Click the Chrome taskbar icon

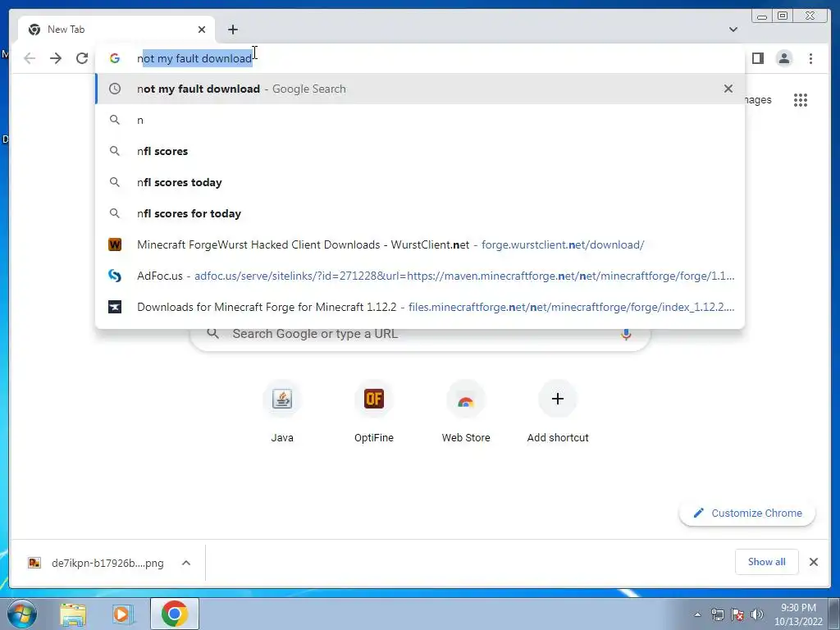[x=175, y=614]
